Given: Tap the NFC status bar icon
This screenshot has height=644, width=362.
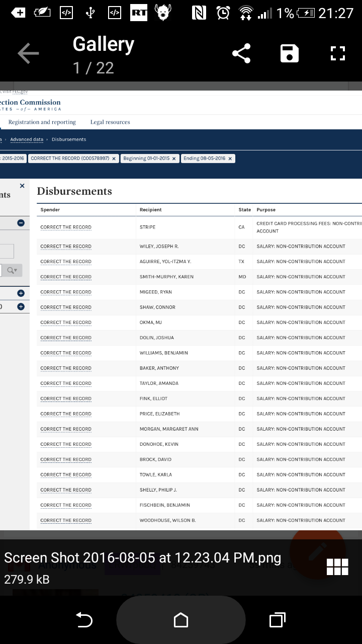Looking at the screenshot, I should [x=199, y=13].
